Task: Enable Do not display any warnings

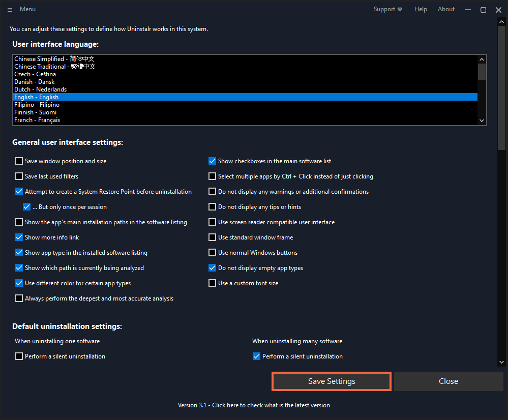Action: [x=212, y=192]
